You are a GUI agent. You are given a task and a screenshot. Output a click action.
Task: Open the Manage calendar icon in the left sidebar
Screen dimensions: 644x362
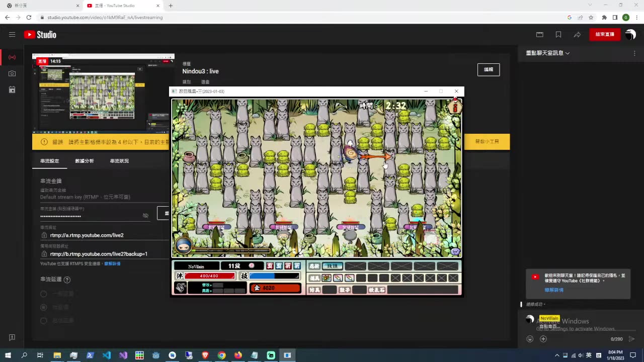click(x=12, y=89)
